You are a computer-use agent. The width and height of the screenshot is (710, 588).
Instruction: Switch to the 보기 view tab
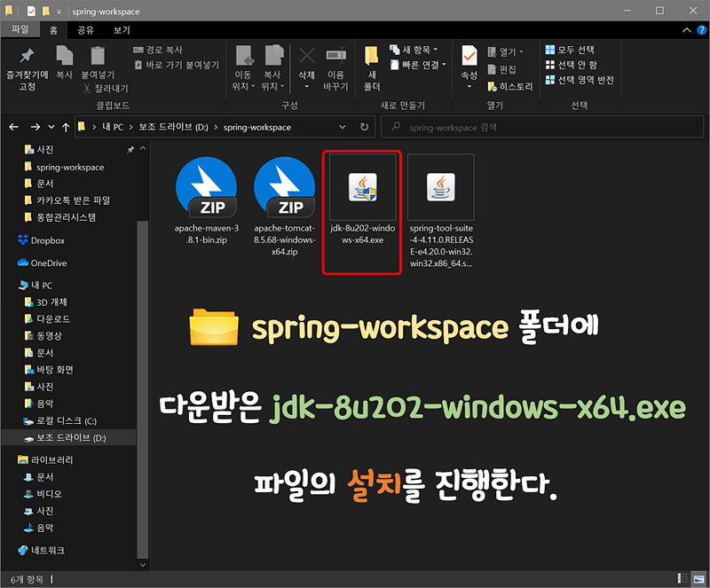click(122, 30)
